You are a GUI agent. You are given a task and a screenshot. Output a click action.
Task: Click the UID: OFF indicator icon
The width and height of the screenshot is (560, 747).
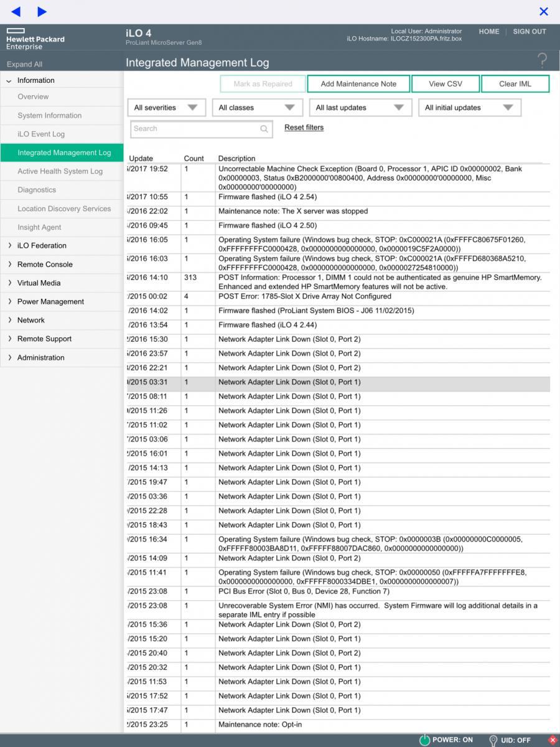click(493, 740)
